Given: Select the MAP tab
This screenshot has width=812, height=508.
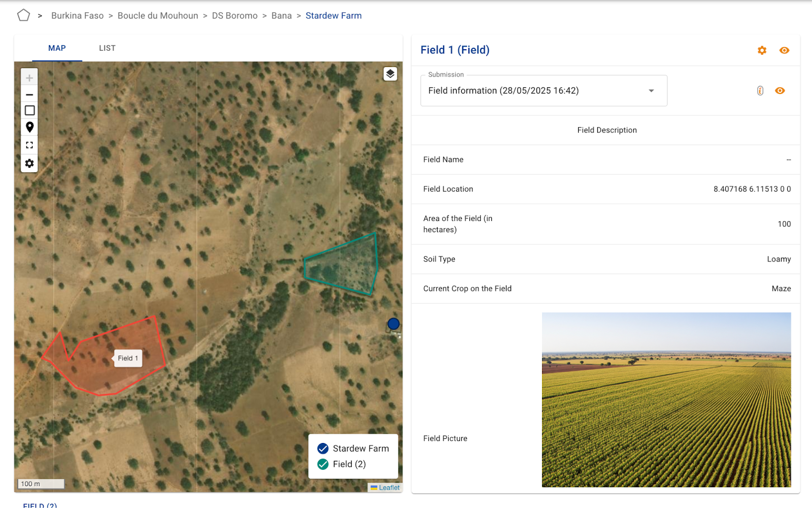Looking at the screenshot, I should point(57,48).
